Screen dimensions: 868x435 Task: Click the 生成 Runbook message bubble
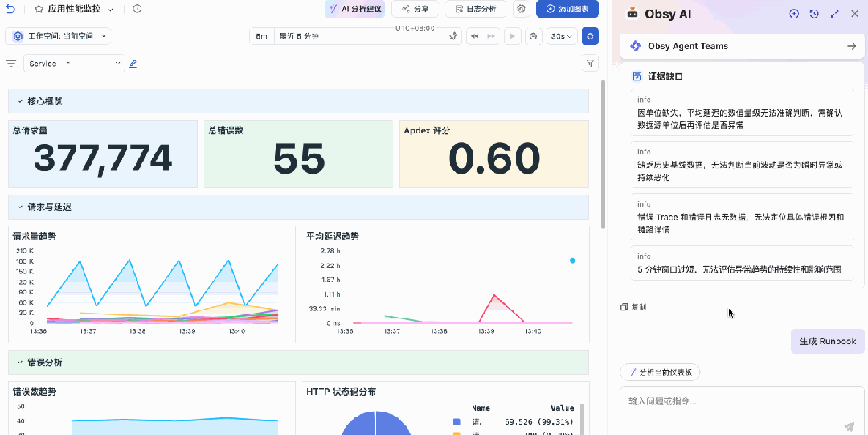(828, 342)
